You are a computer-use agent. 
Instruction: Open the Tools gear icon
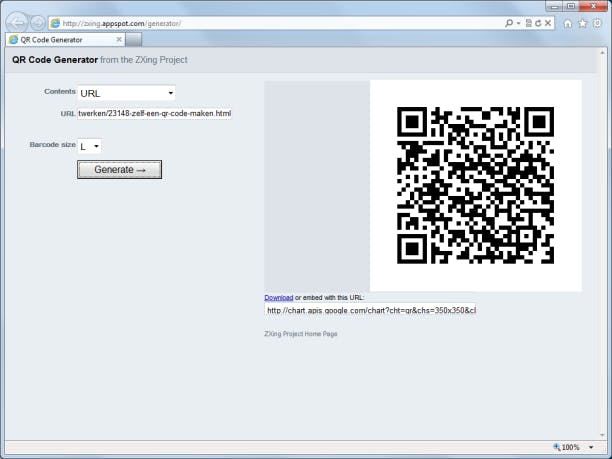click(597, 23)
